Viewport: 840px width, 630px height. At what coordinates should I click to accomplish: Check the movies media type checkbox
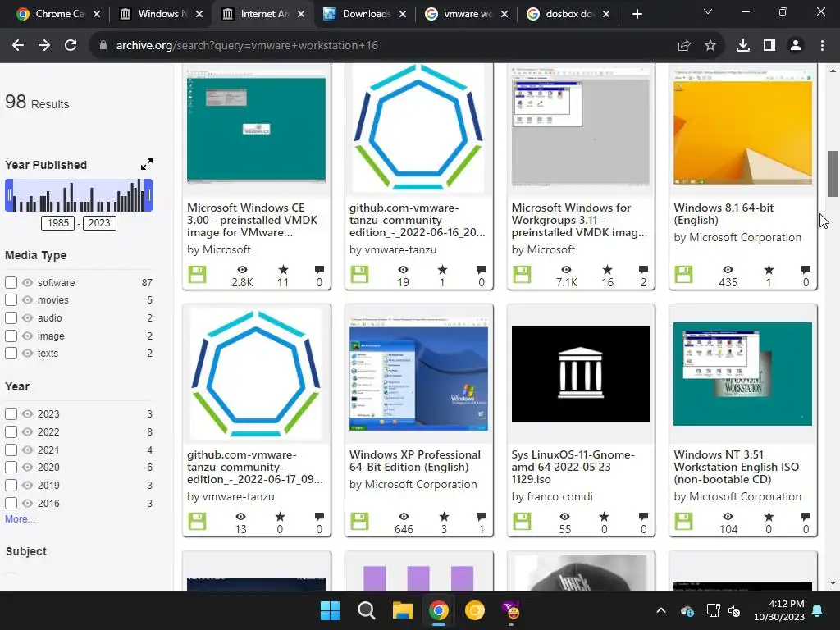[11, 300]
